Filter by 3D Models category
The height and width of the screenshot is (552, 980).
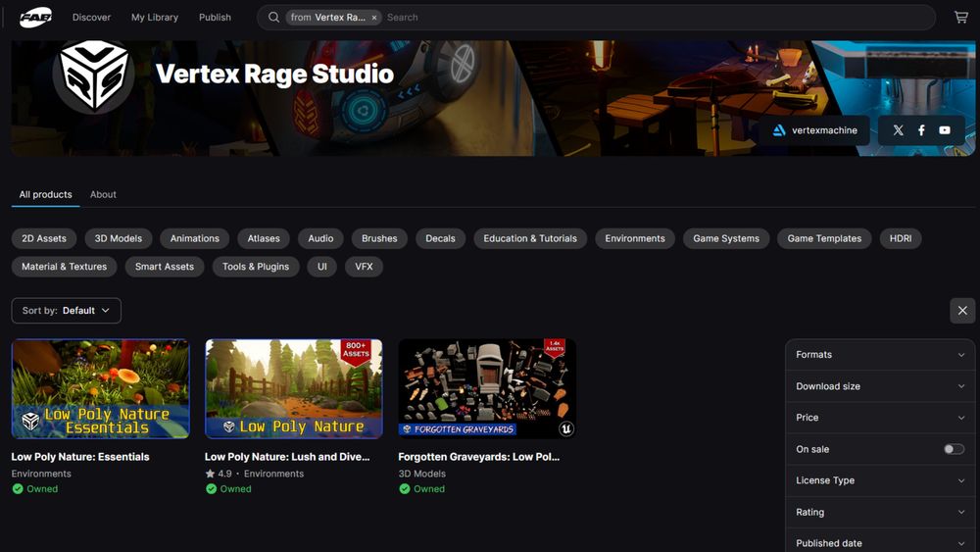pyautogui.click(x=119, y=238)
